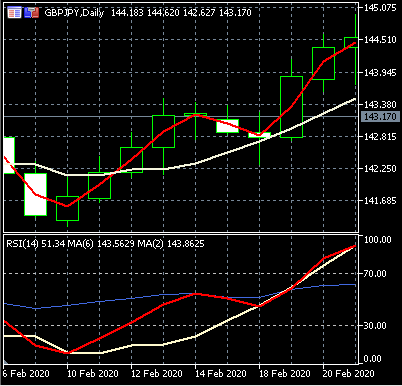This screenshot has height=386, width=402.
Task: Click the 142.250 price scale label
Action: point(380,169)
